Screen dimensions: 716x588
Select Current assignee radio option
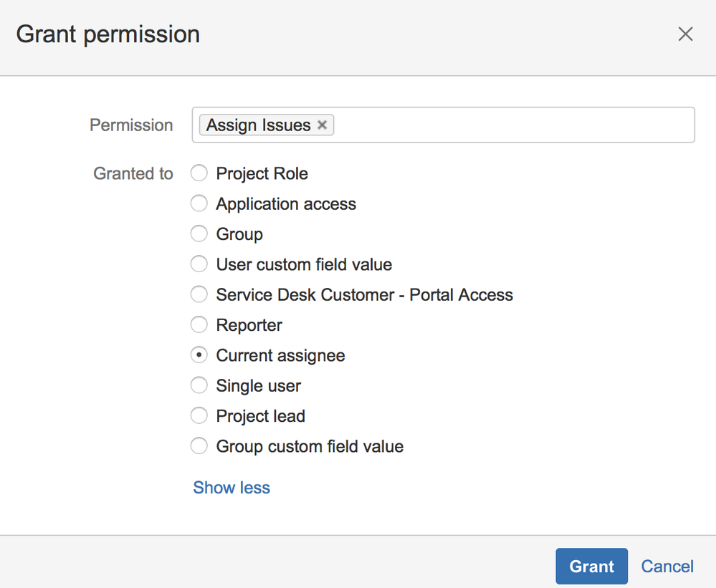(199, 355)
